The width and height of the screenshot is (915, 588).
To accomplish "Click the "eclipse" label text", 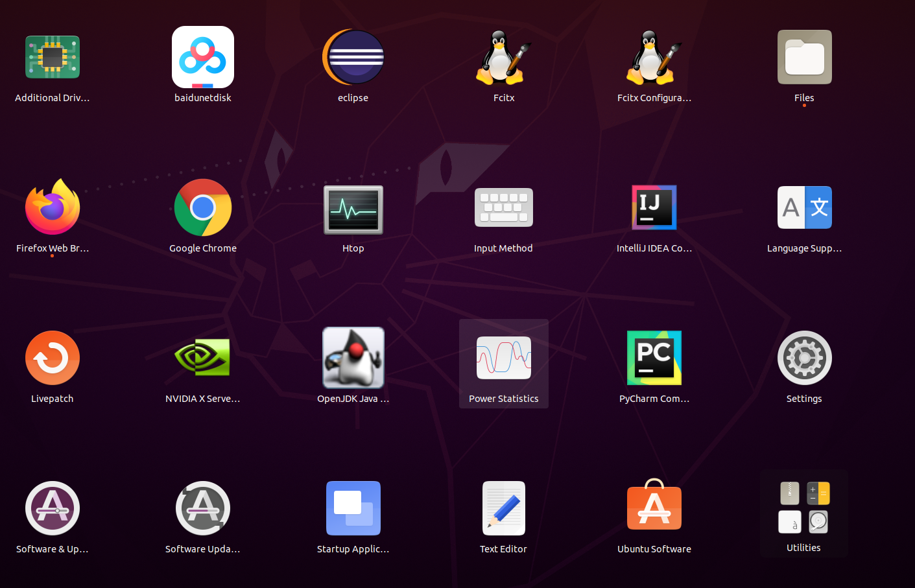I will [x=353, y=98].
